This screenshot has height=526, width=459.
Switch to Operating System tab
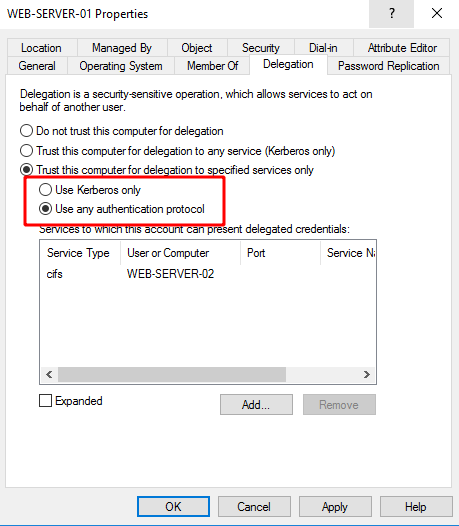(x=121, y=66)
